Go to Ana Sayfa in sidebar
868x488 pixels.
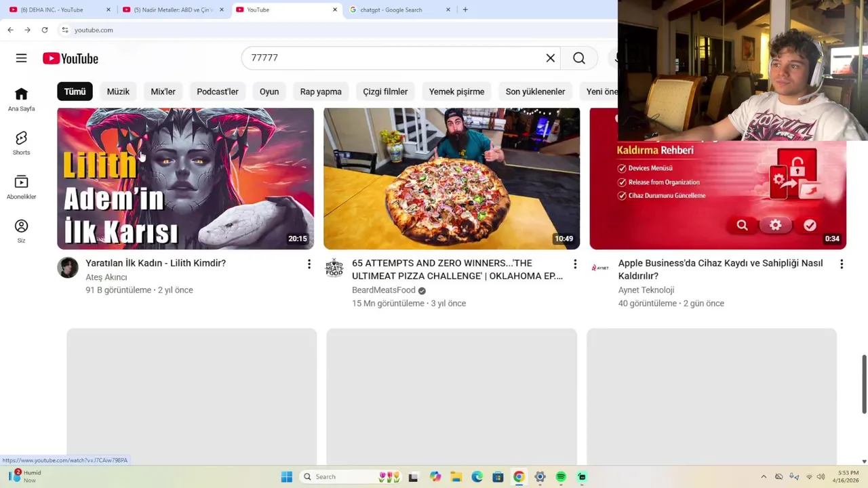(x=21, y=100)
